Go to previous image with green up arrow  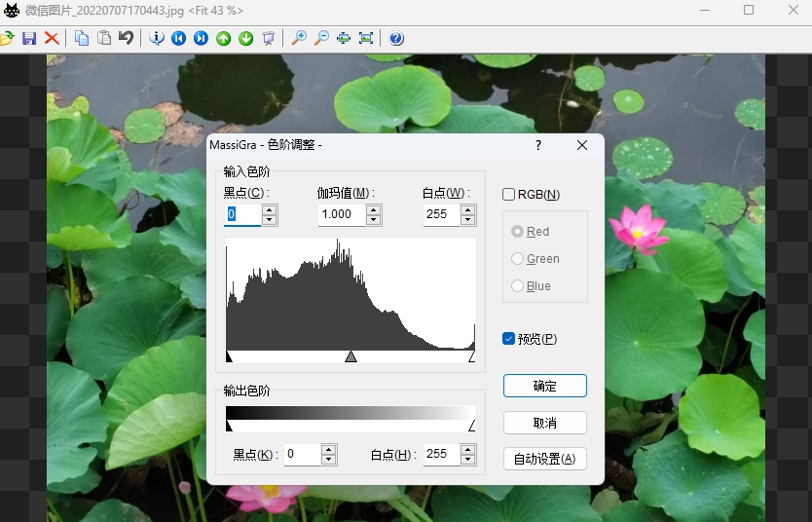(223, 38)
